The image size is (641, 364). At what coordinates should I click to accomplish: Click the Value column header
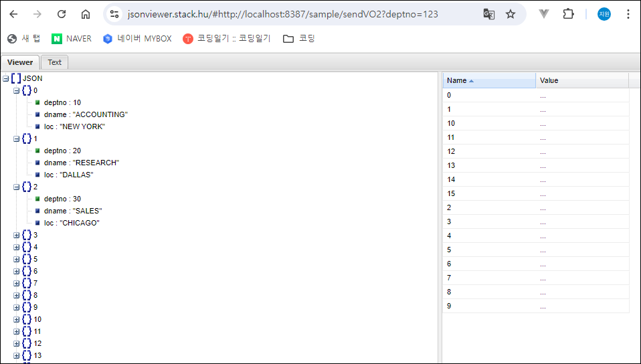click(582, 80)
